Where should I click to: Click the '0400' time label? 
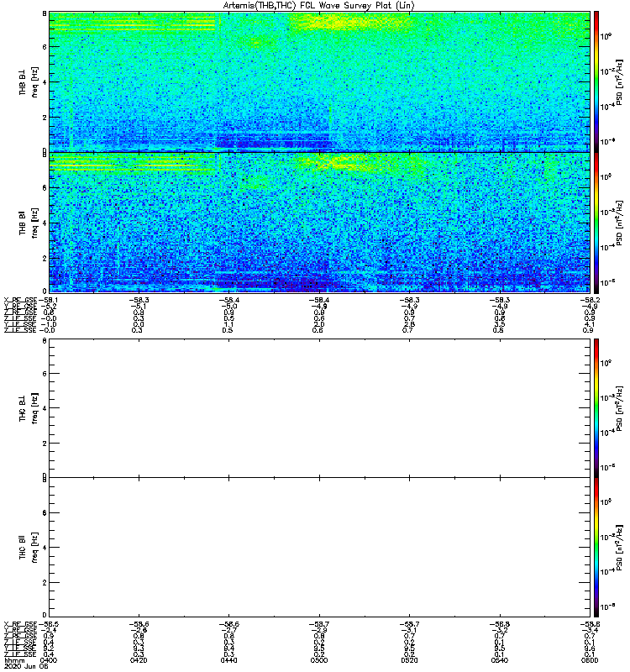pos(48,660)
